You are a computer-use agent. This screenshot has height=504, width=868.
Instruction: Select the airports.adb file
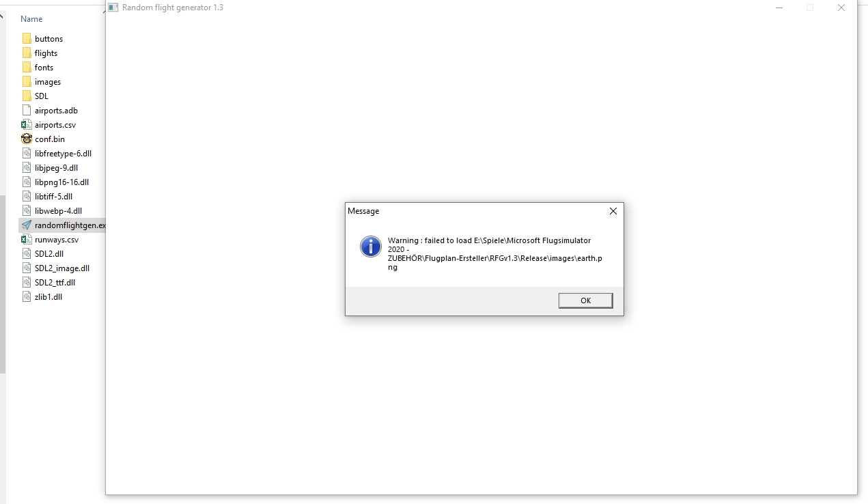(x=56, y=111)
